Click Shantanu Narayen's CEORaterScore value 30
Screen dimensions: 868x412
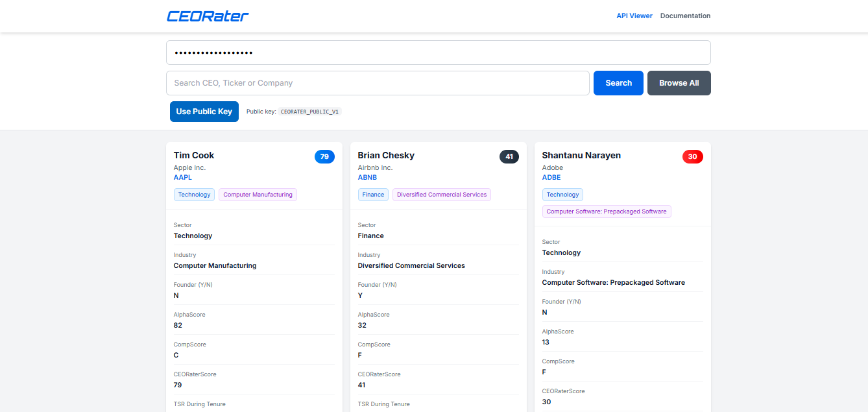pyautogui.click(x=547, y=402)
